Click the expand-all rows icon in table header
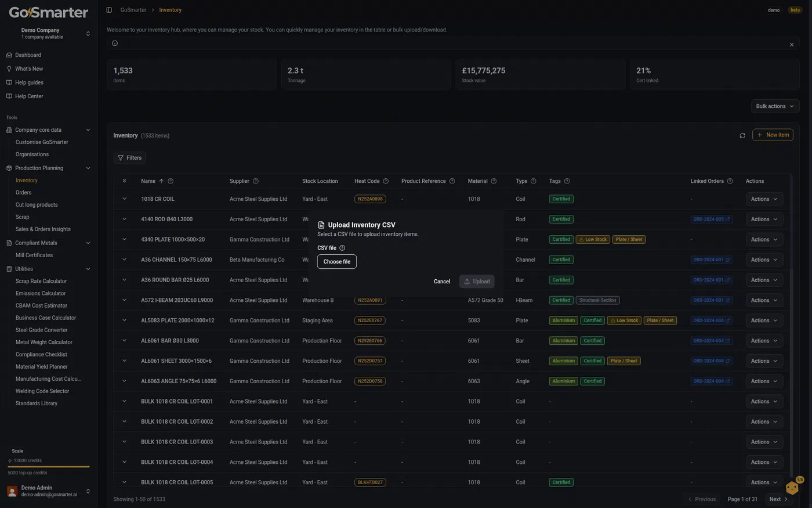 [x=124, y=181]
